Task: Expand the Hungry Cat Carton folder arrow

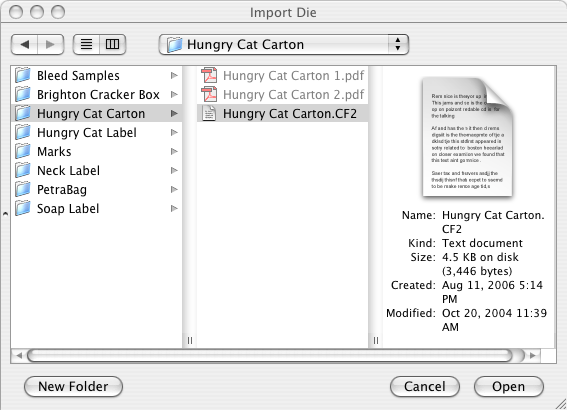Action: pos(174,114)
